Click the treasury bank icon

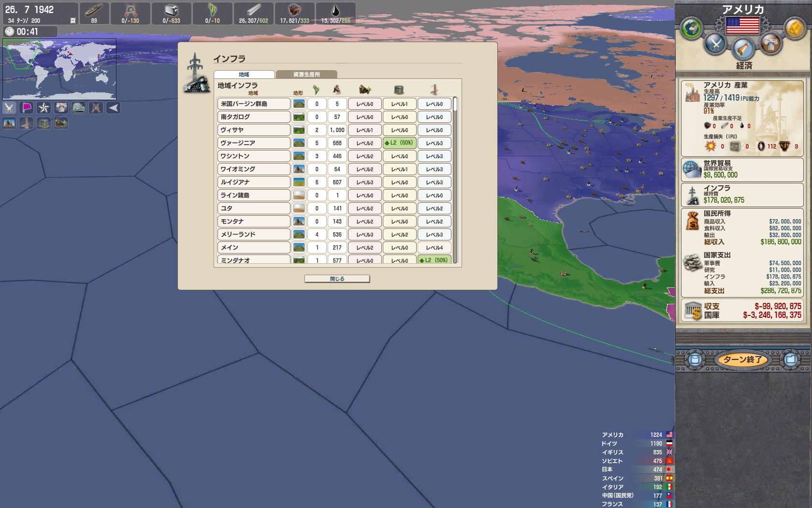click(693, 311)
